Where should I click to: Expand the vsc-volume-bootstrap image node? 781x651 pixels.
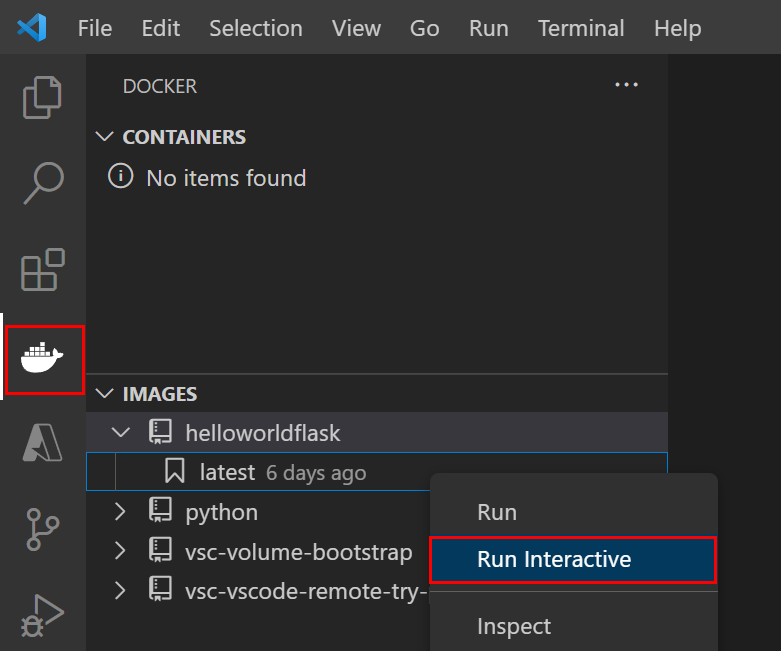(121, 551)
